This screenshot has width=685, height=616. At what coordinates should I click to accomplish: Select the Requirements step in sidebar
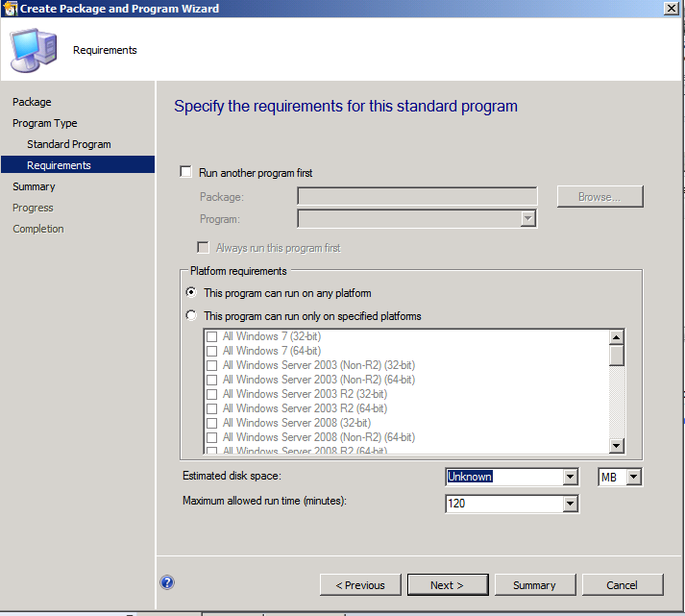pos(78,164)
